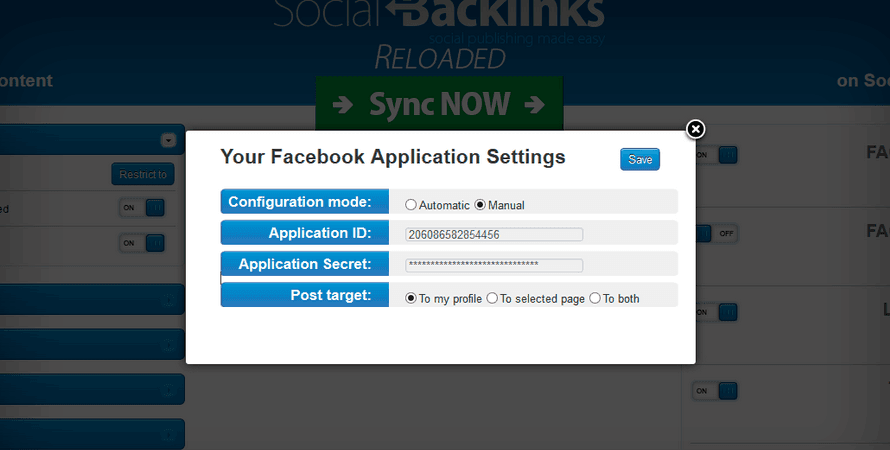Image resolution: width=890 pixels, height=450 pixels.
Task: Expand the first collapsed bar below left toggles
Action: (92, 299)
